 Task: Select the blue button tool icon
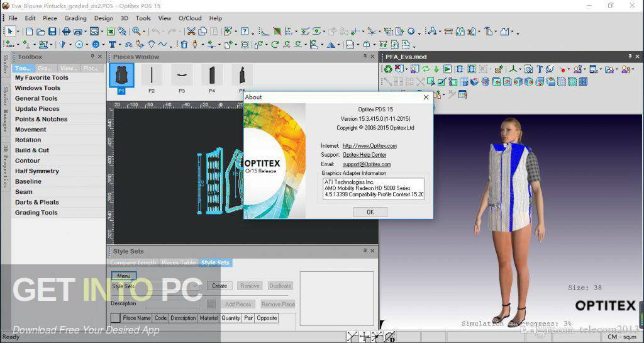96,44
